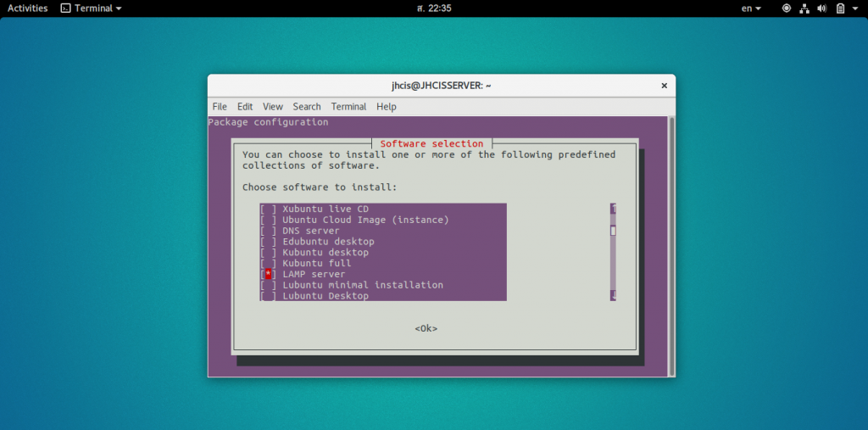
Task: Click the Choose software to install label
Action: click(320, 187)
